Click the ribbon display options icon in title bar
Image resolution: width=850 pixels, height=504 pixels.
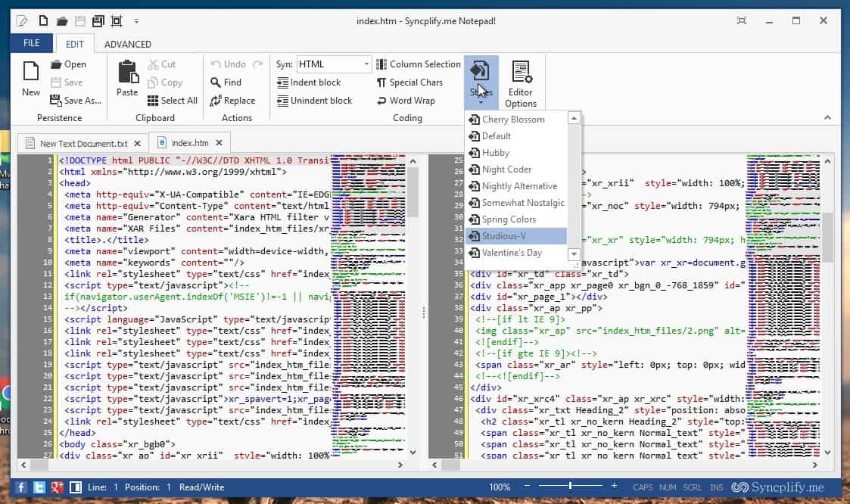click(x=742, y=20)
